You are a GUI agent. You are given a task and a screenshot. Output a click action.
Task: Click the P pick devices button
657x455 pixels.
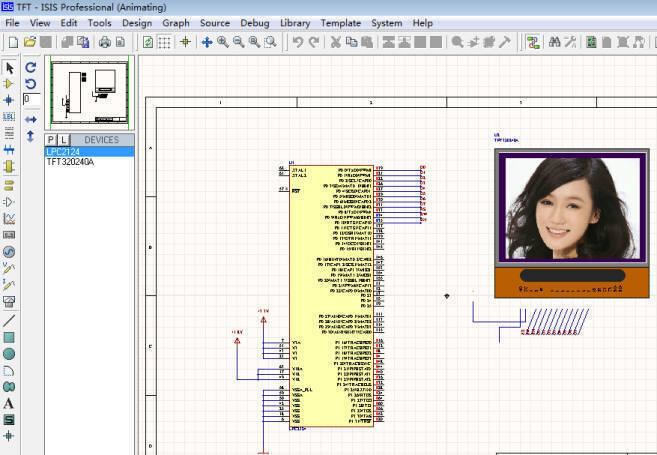tap(51, 140)
